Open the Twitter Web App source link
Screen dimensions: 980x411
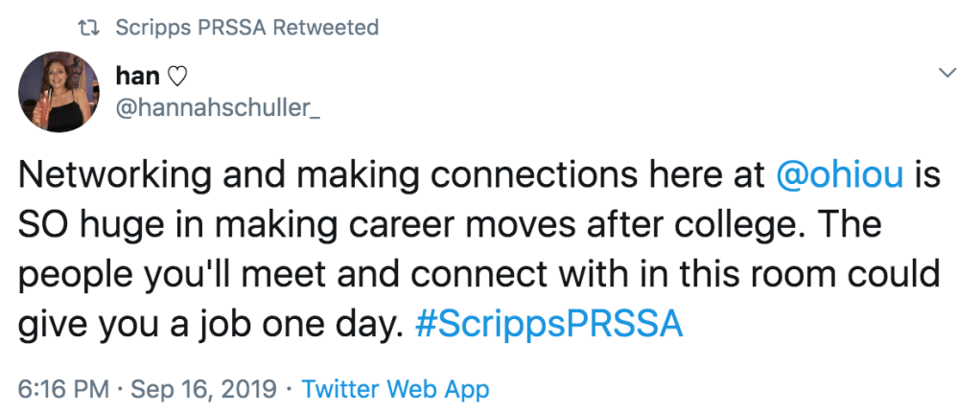pyautogui.click(x=395, y=390)
